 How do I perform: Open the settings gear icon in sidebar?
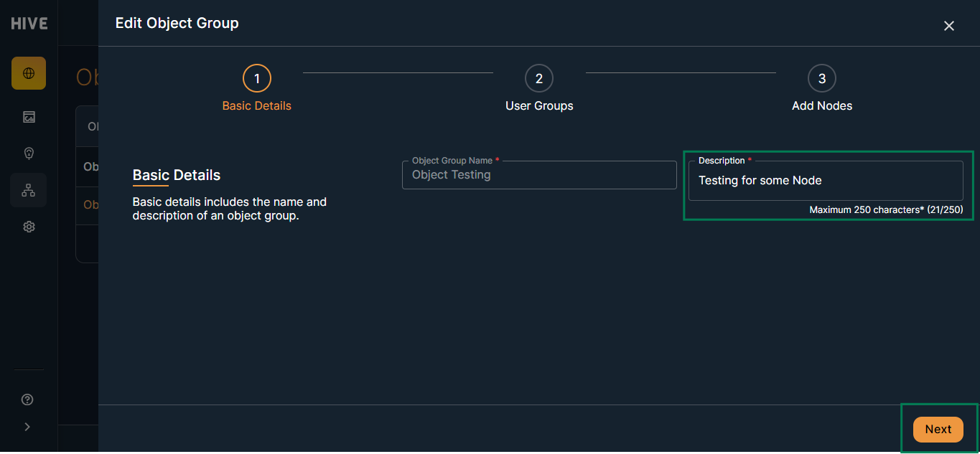29,227
